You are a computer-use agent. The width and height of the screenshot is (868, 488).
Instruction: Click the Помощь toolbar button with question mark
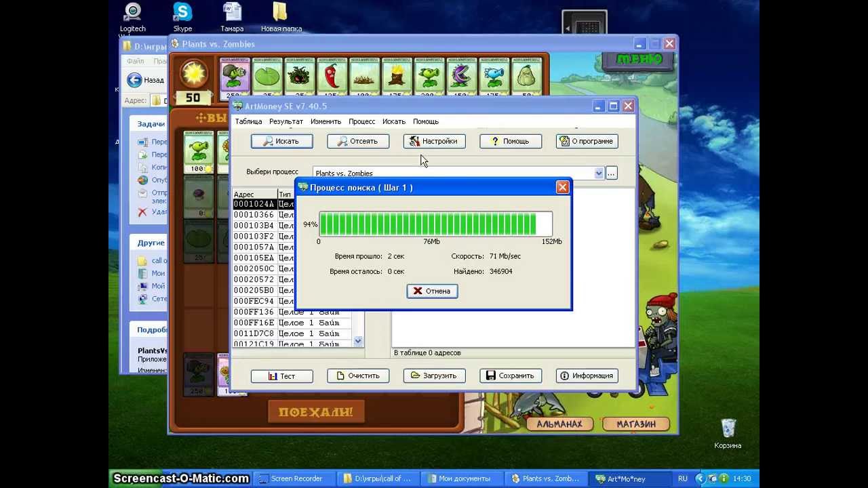click(511, 141)
